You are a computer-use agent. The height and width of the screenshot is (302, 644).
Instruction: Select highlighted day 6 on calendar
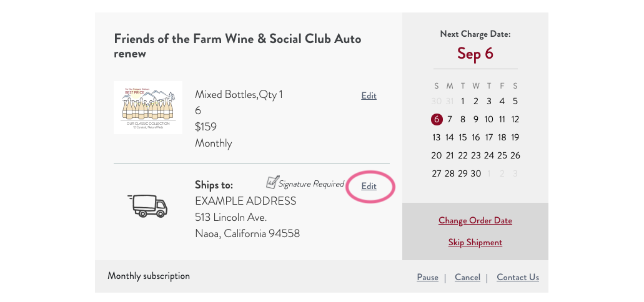pos(436,119)
